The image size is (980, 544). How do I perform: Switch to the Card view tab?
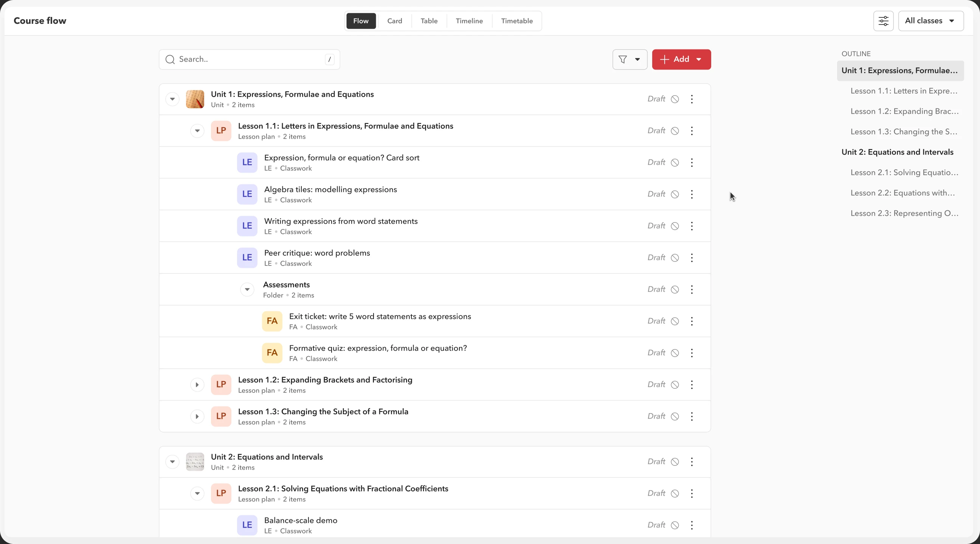394,21
